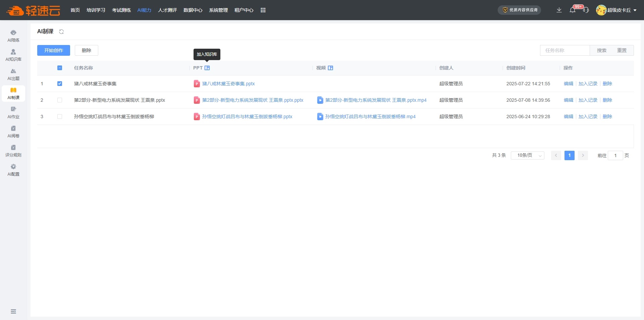Click the 任务名称 search input field
The image size is (644, 320).
point(565,50)
